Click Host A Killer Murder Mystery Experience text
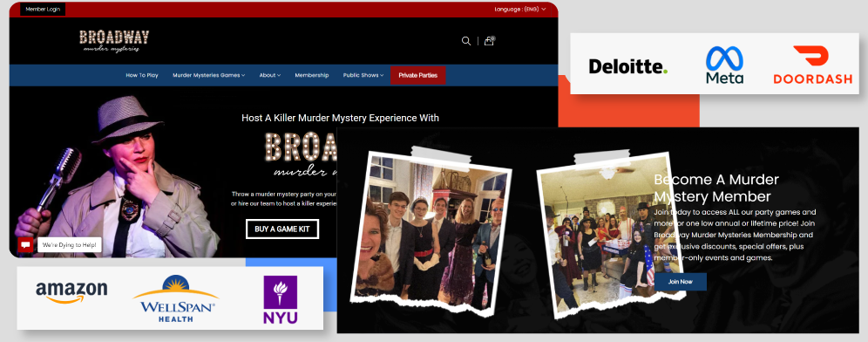 340,118
